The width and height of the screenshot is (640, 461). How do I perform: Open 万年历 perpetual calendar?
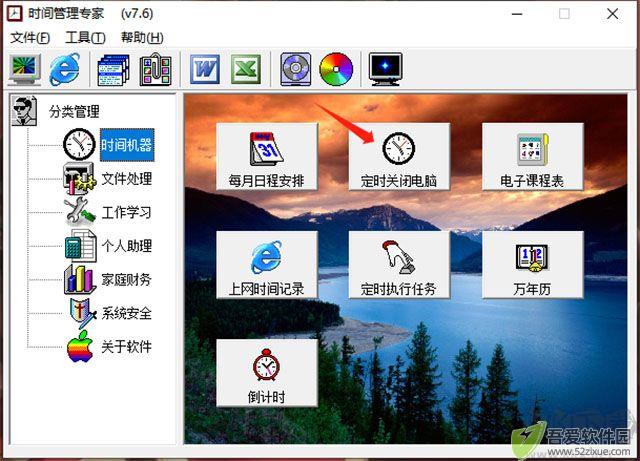tap(532, 265)
